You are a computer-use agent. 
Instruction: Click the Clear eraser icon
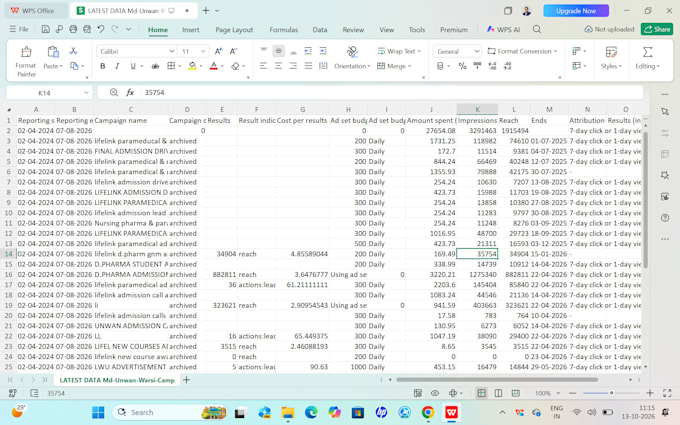pos(235,66)
